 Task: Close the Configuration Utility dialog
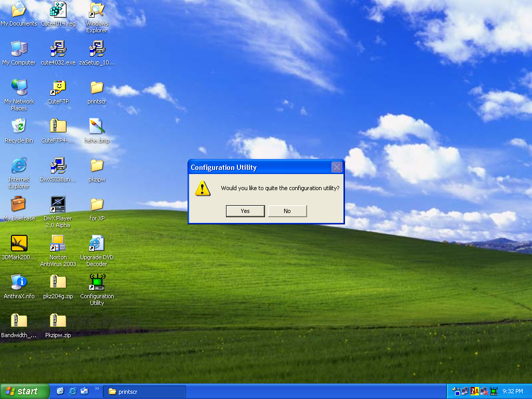click(337, 167)
